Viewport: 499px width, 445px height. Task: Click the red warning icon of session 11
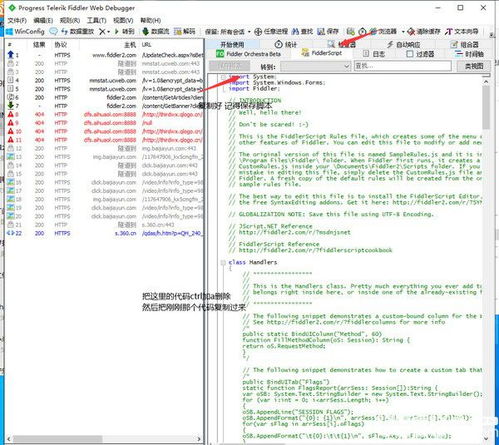tap(10, 139)
